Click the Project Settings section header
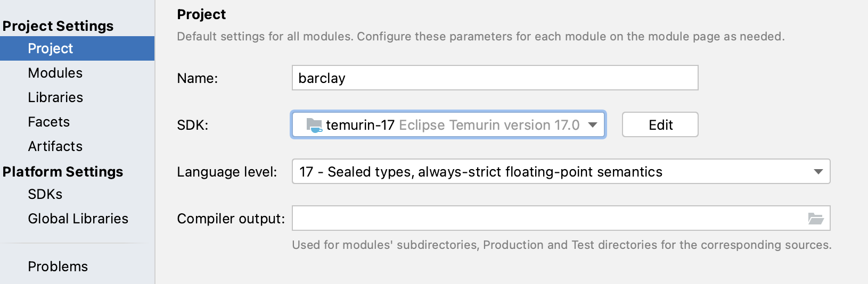Viewport: 868px width, 284px height. [58, 26]
